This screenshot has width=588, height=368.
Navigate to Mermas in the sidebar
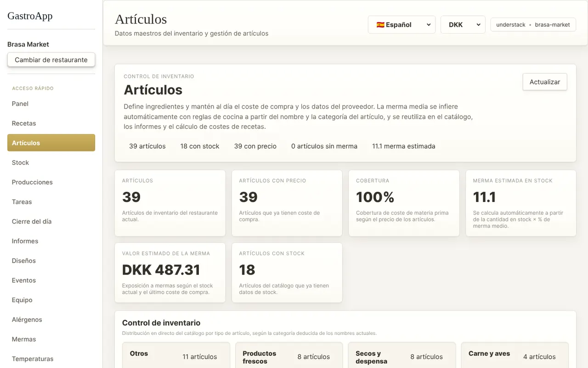point(51,339)
